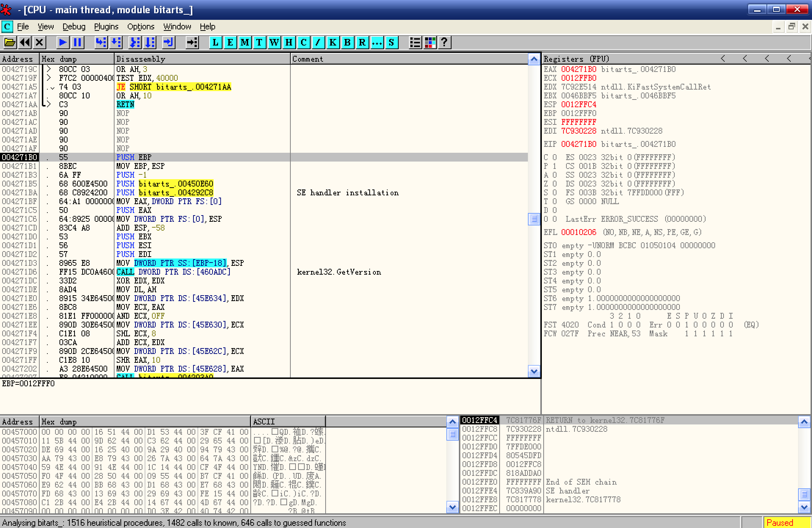
Task: Open the Call stack K window
Action: coord(333,43)
